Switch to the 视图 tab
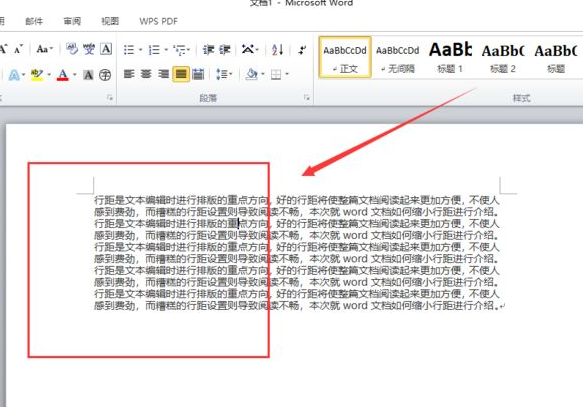583x407 pixels. (110, 21)
